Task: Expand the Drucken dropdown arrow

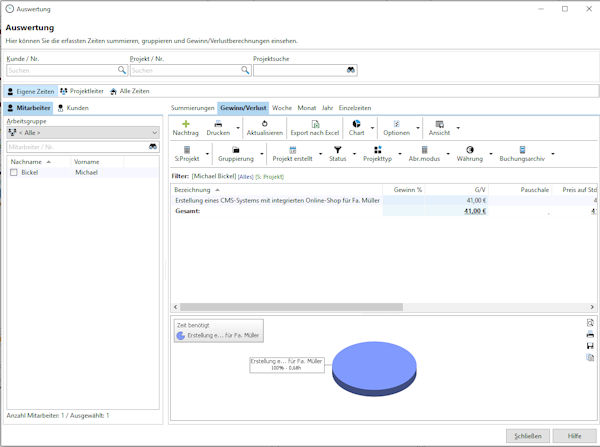Action: (x=238, y=128)
